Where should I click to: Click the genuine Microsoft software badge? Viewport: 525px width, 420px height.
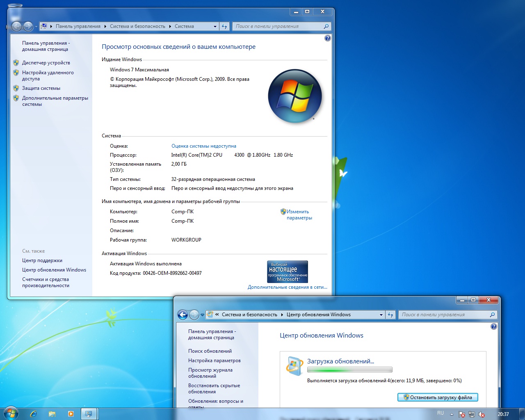(288, 272)
